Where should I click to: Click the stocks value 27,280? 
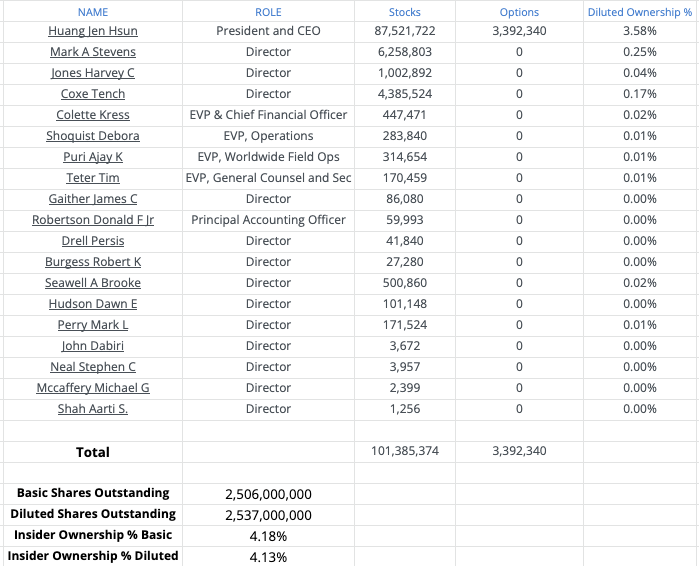pos(405,262)
